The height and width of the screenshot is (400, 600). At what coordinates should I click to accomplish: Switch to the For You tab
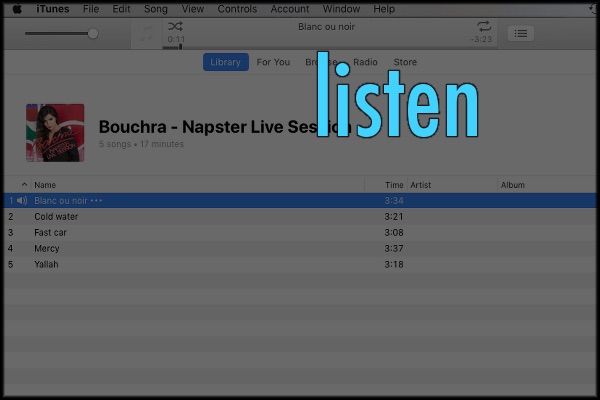click(273, 62)
